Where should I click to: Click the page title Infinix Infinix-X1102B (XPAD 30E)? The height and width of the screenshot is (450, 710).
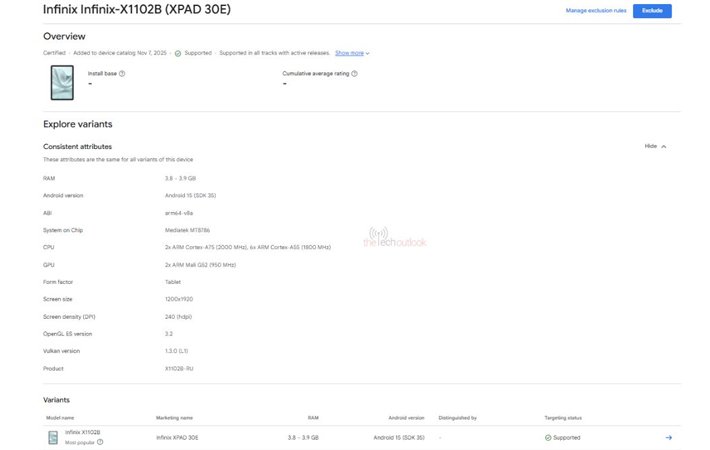tap(137, 9)
